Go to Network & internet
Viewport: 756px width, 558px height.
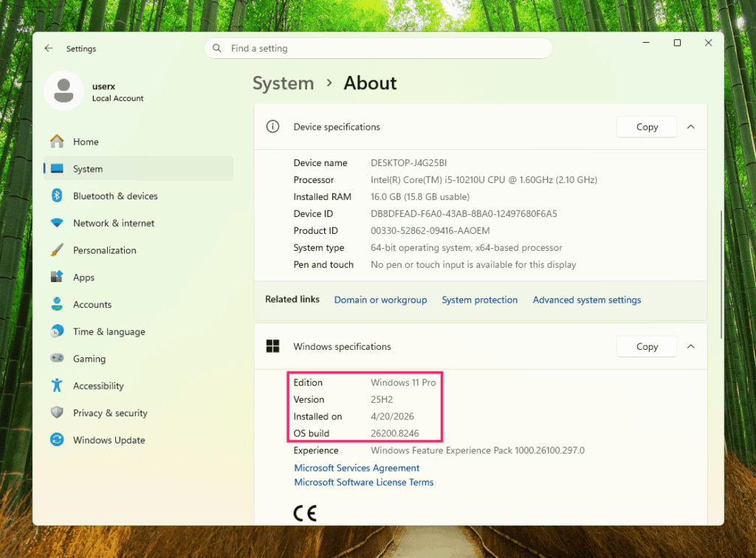tap(138, 223)
